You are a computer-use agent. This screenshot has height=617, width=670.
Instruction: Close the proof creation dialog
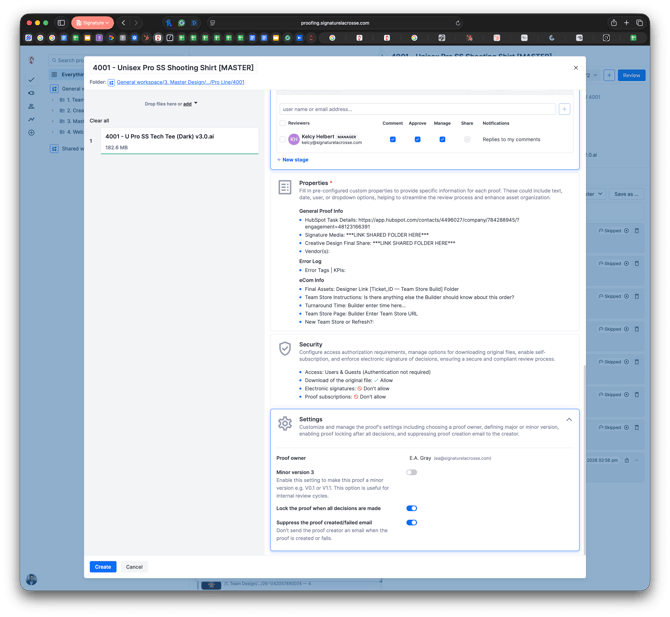click(575, 68)
